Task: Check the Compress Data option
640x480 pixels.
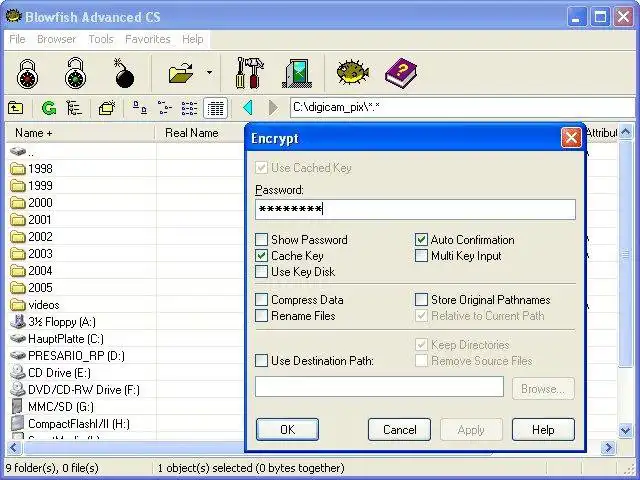Action: point(261,300)
